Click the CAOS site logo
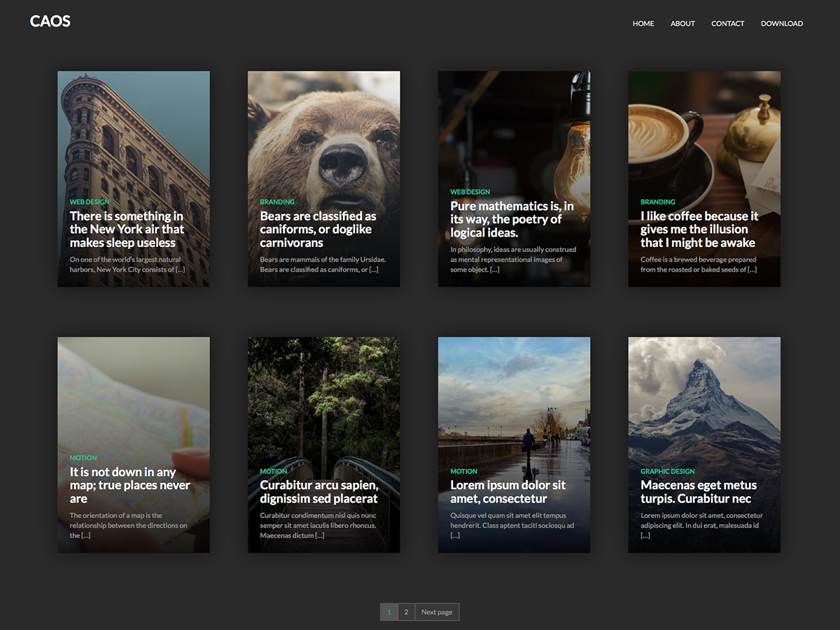The width and height of the screenshot is (840, 630). point(50,21)
